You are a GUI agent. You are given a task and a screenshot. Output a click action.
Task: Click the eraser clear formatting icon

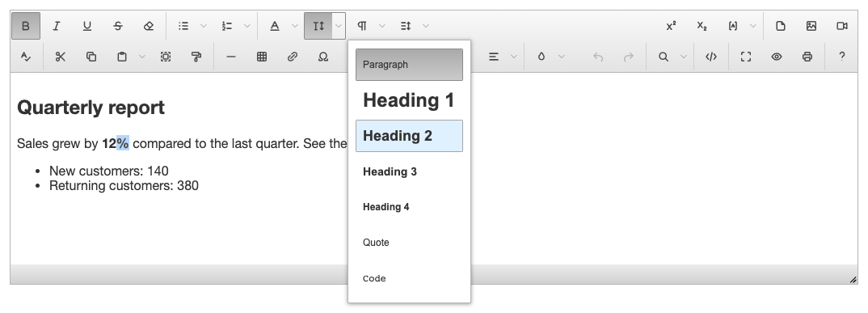pos(149,26)
